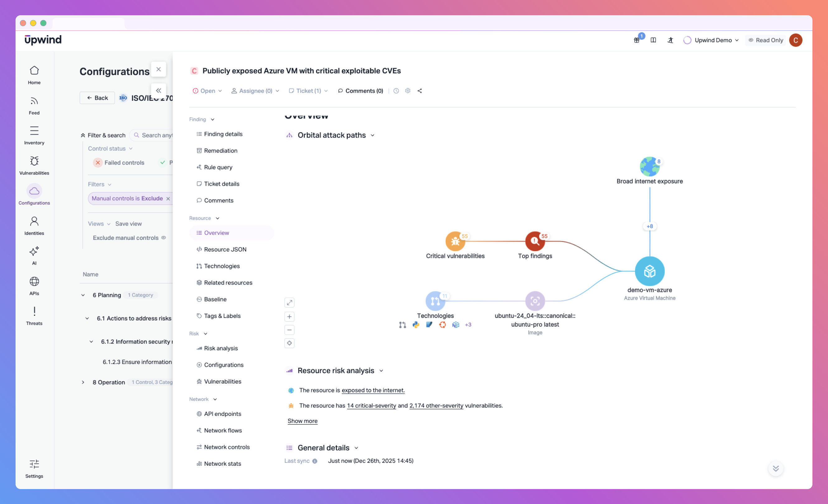This screenshot has width=828, height=504.
Task: Open the gift notifications icon
Action: [x=637, y=40]
